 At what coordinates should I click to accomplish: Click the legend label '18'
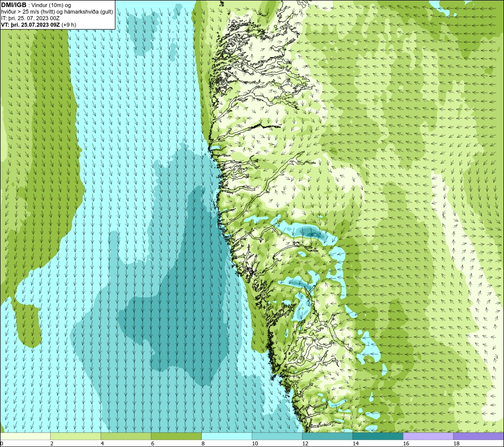pyautogui.click(x=457, y=443)
